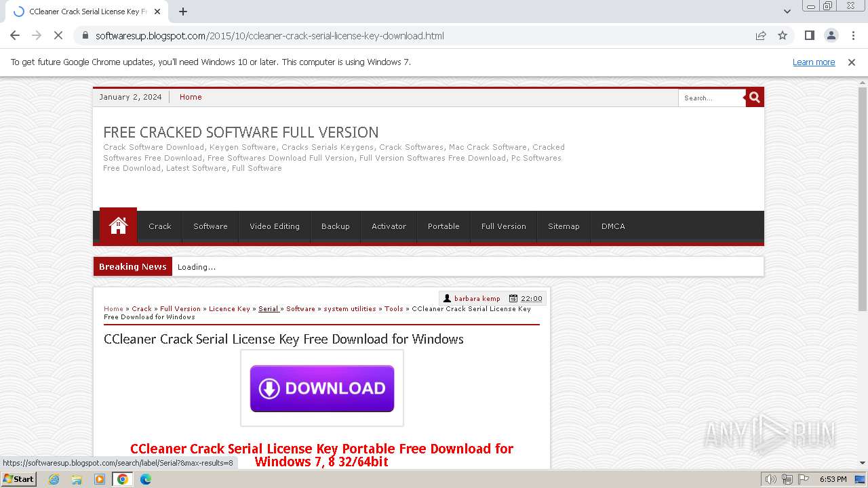
Task: Click the post title heading text
Action: [x=283, y=339]
